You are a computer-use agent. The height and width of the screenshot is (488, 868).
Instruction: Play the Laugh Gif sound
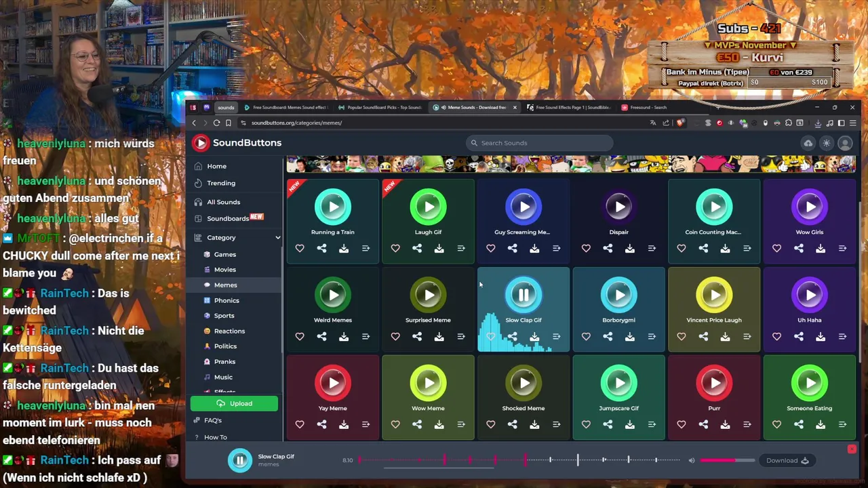(428, 207)
